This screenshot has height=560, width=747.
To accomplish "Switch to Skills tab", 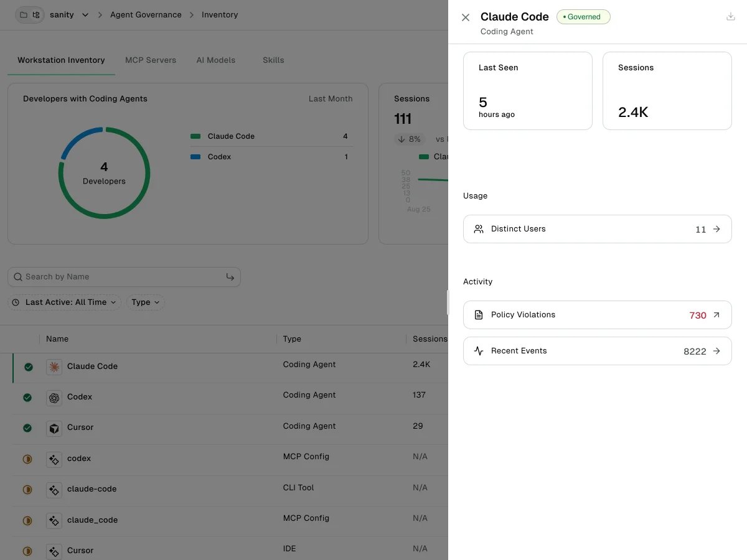I will coord(273,60).
